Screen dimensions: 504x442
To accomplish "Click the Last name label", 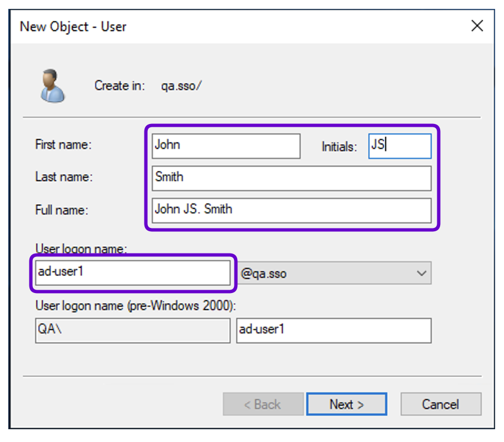I will pos(63,177).
